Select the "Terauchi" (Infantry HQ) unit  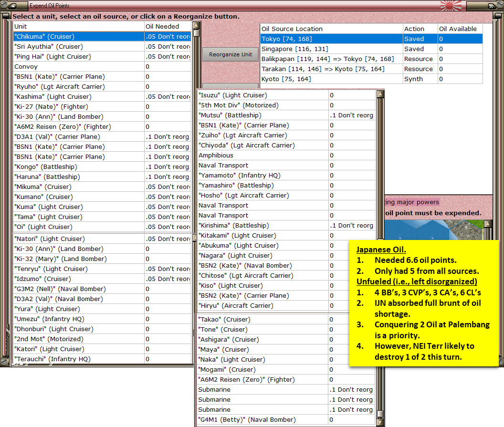pyautogui.click(x=102, y=359)
